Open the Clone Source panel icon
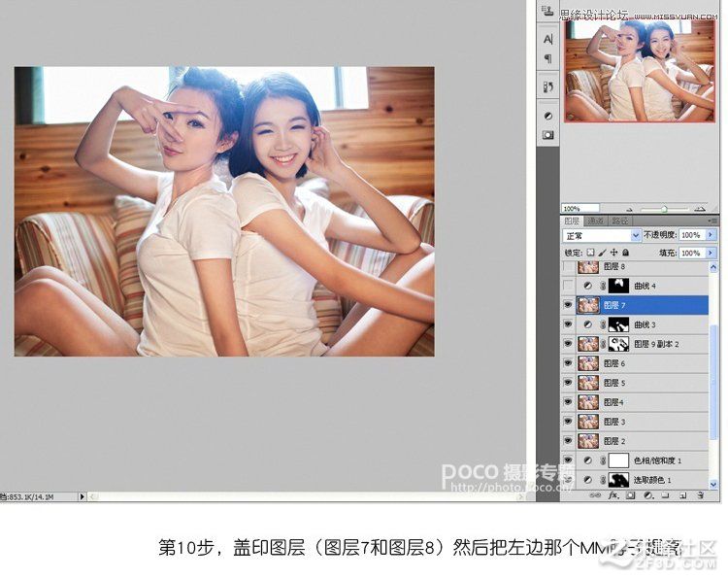The height and width of the screenshot is (579, 728). click(547, 11)
